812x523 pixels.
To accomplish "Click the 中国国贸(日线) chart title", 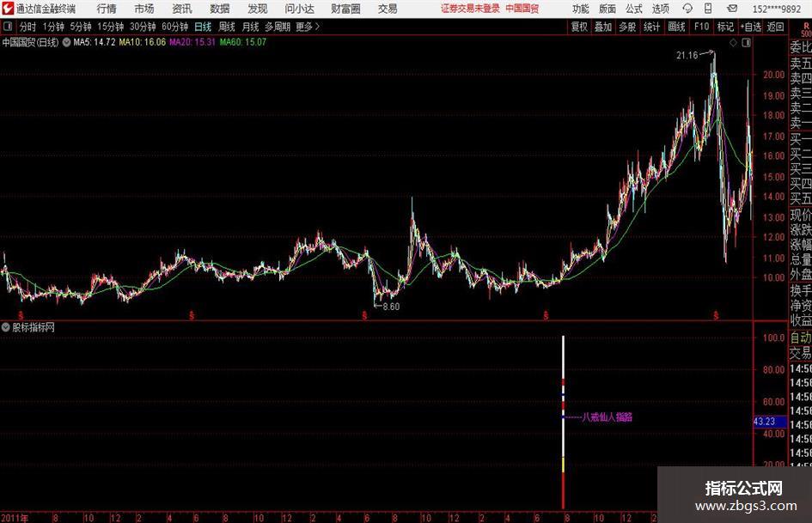I will pyautogui.click(x=30, y=42).
